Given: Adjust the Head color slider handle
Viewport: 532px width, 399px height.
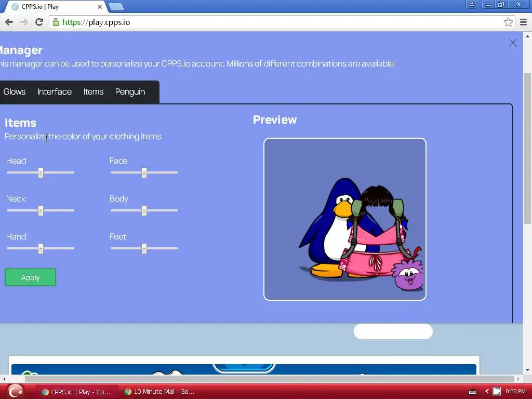Looking at the screenshot, I should point(41,172).
